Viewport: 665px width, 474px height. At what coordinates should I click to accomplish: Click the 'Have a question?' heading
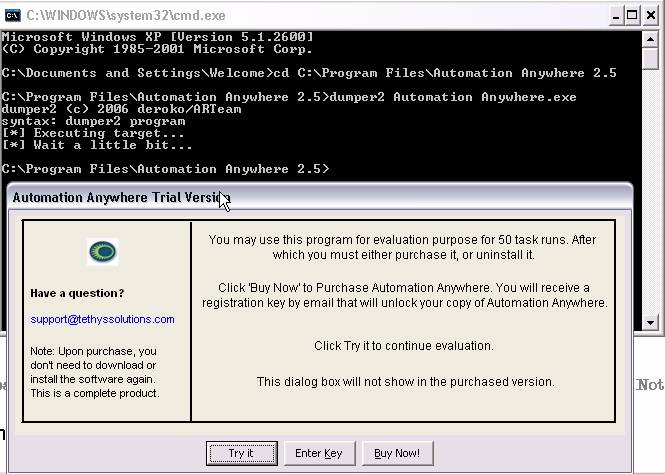click(77, 293)
